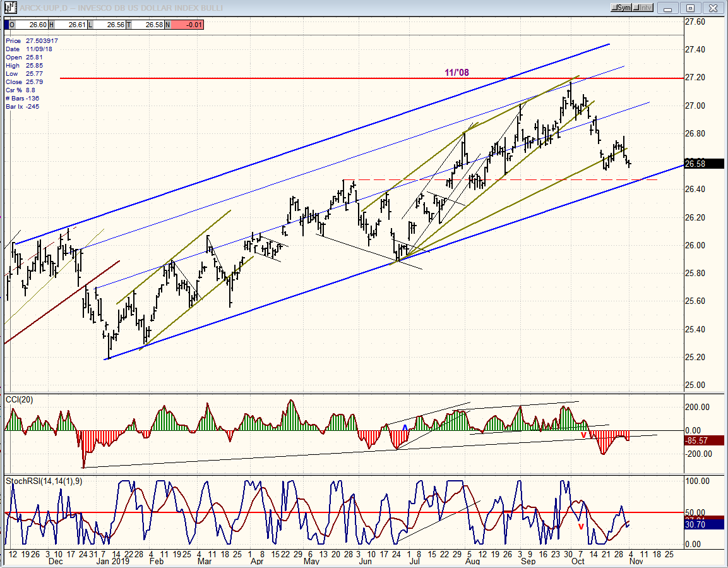Click the net change cell showing -0.01
Viewport: 728px width, 568px height.
(x=187, y=25)
